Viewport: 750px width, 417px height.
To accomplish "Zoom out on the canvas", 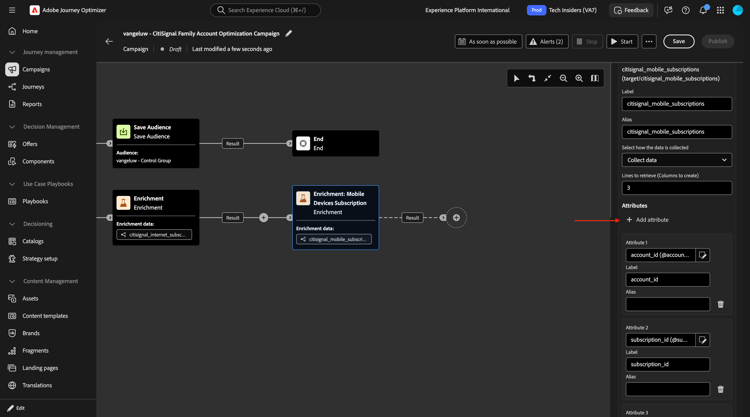I will click(x=563, y=78).
